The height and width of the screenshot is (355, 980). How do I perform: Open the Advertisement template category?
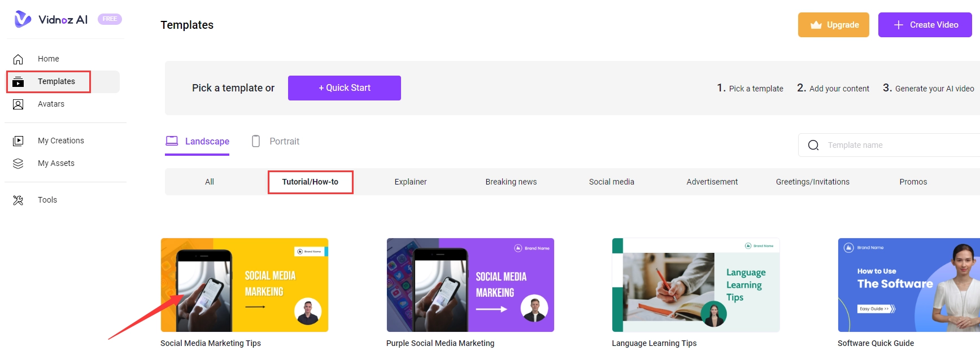712,182
